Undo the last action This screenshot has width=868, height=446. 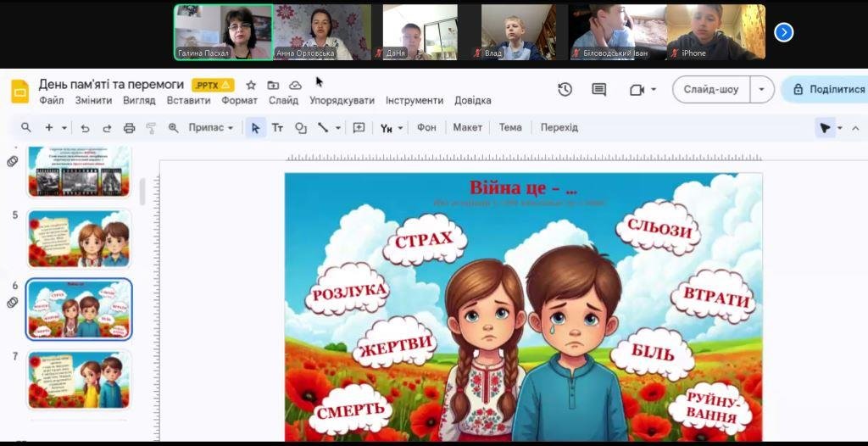point(85,128)
